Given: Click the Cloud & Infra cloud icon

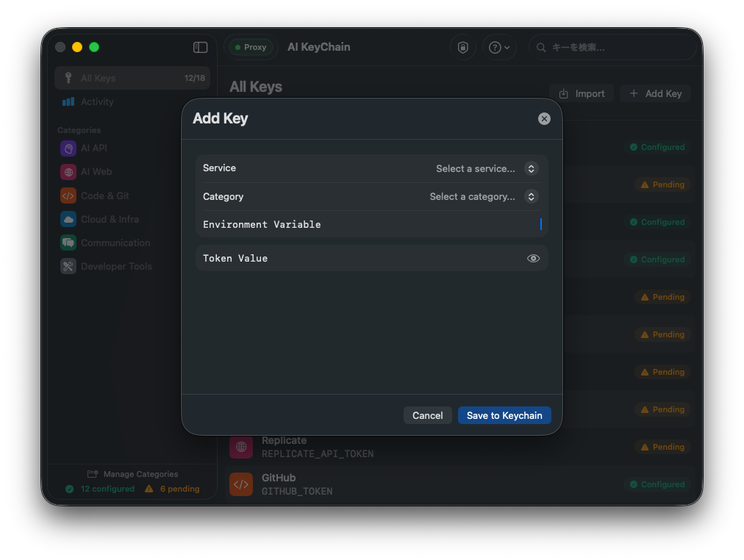Looking at the screenshot, I should click(x=68, y=219).
